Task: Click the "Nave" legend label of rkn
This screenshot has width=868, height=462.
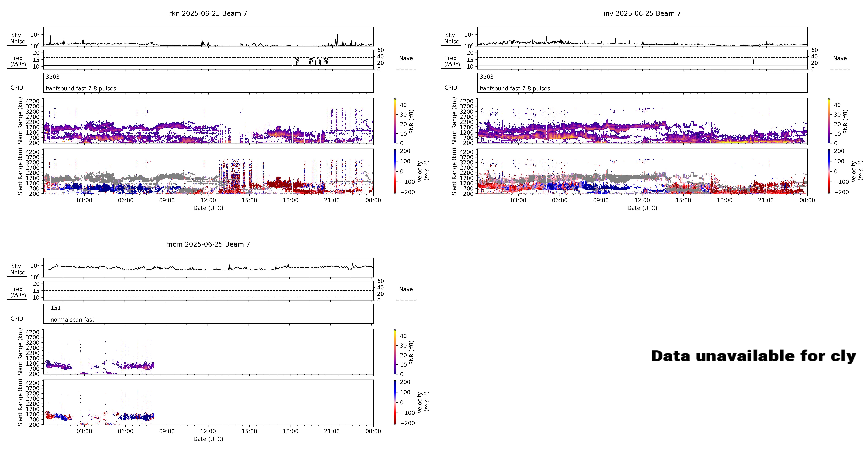Action: point(406,58)
